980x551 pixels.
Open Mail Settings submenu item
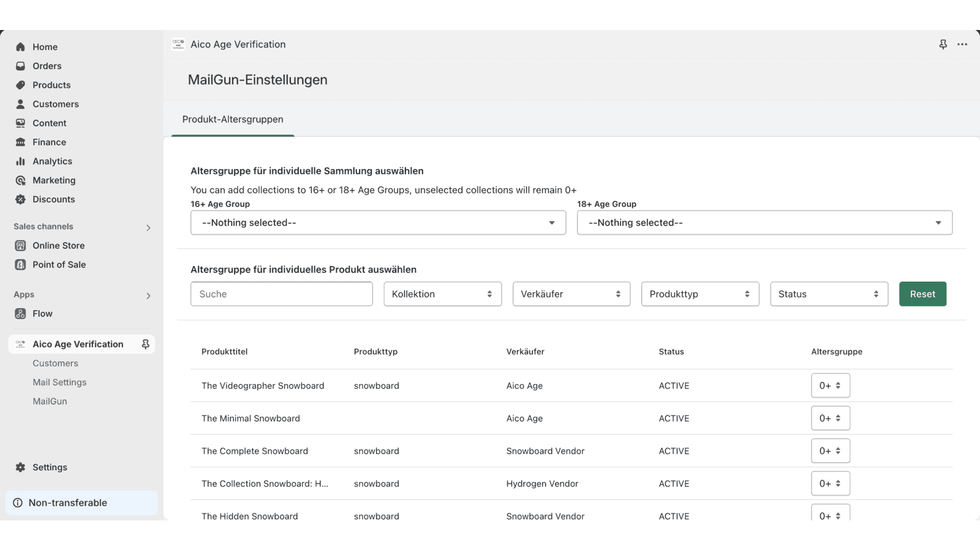click(x=59, y=382)
